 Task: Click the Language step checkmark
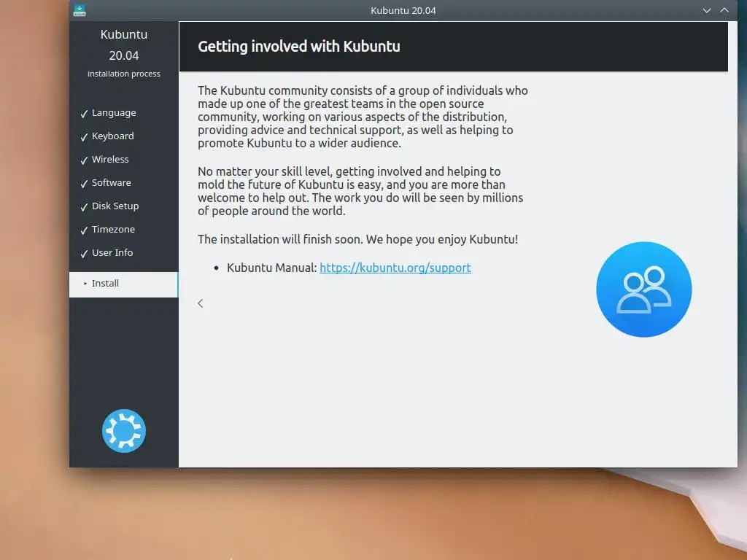pyautogui.click(x=84, y=114)
